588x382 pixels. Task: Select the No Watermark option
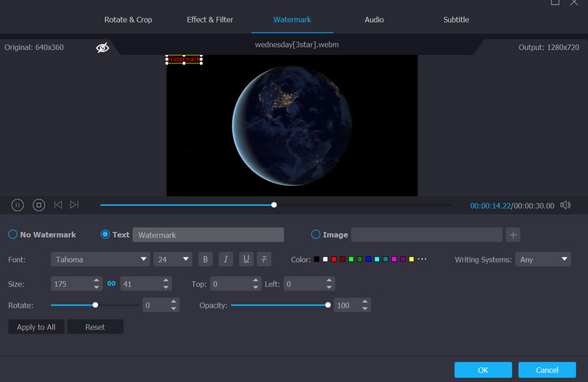[13, 235]
